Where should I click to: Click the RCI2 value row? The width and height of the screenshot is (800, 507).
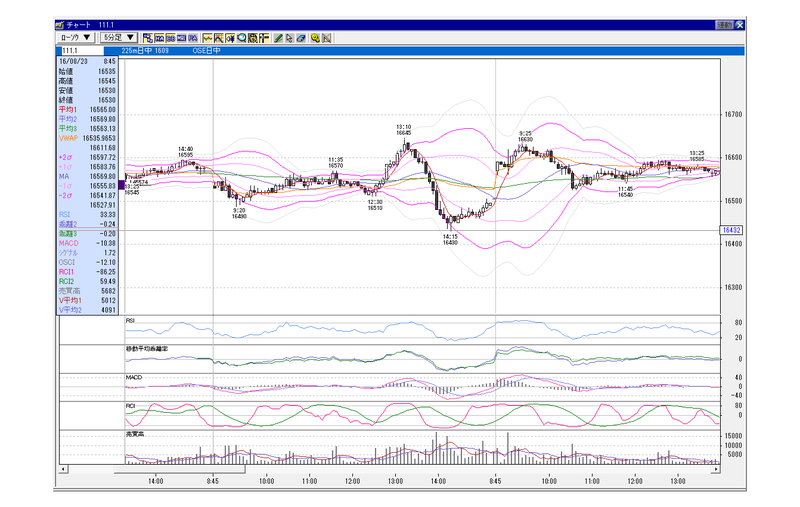point(87,282)
